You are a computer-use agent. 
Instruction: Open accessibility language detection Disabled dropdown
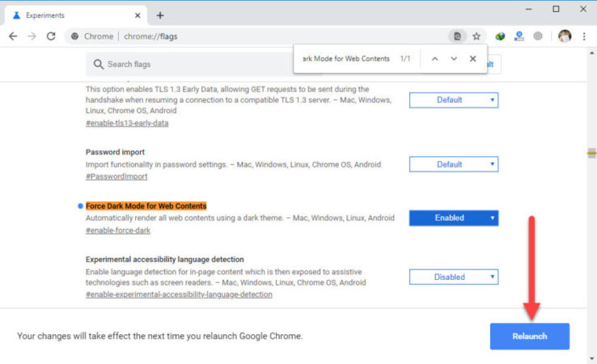[x=454, y=277]
